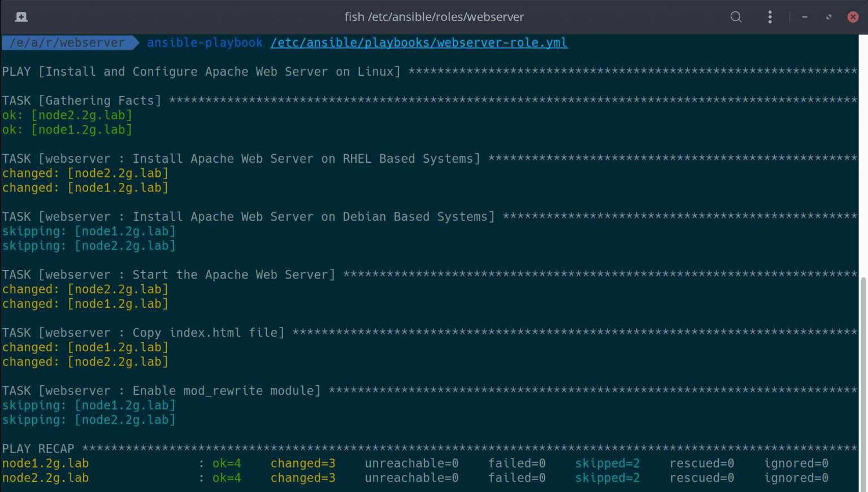
Task: Click the PLAY Install and Configure Apache line
Action: (x=429, y=72)
